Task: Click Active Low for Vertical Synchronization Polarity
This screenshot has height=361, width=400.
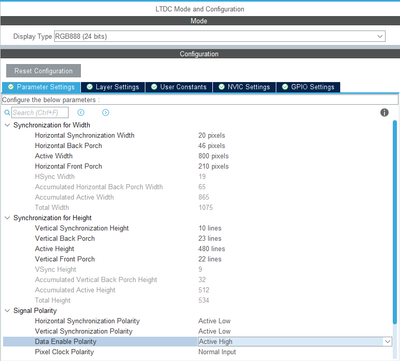Action: pyautogui.click(x=214, y=331)
